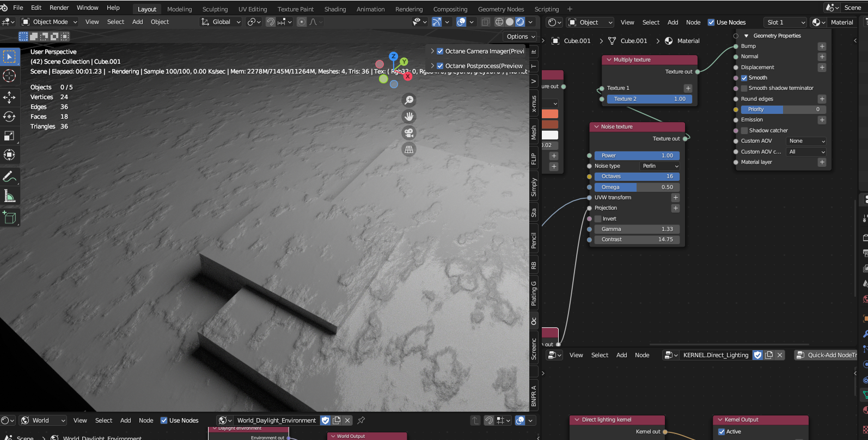The height and width of the screenshot is (440, 868).
Task: Enable Smooth shadow terminator
Action: pos(744,88)
